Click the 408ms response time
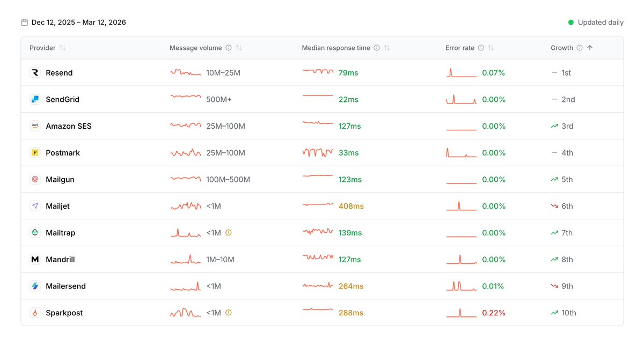 tap(351, 206)
